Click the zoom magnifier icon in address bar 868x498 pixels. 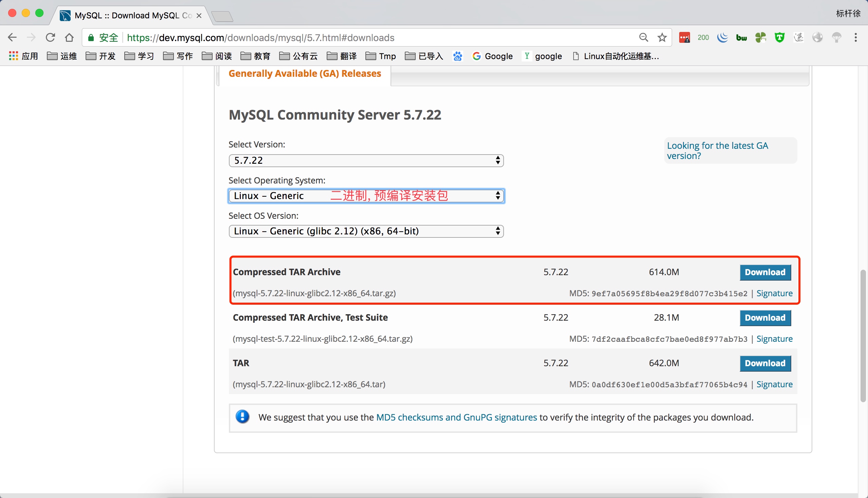coord(644,37)
